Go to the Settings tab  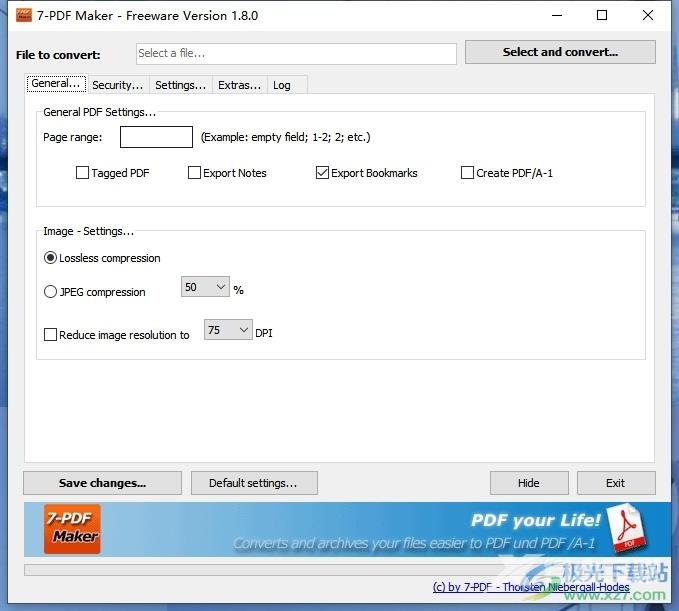[x=181, y=85]
